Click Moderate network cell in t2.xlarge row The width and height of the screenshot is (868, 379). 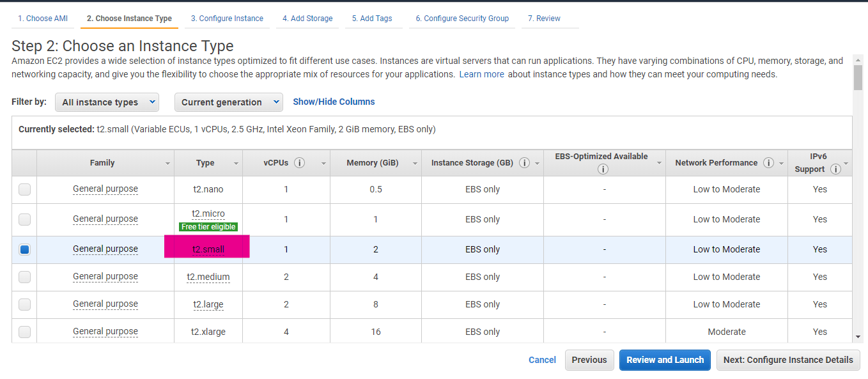727,332
